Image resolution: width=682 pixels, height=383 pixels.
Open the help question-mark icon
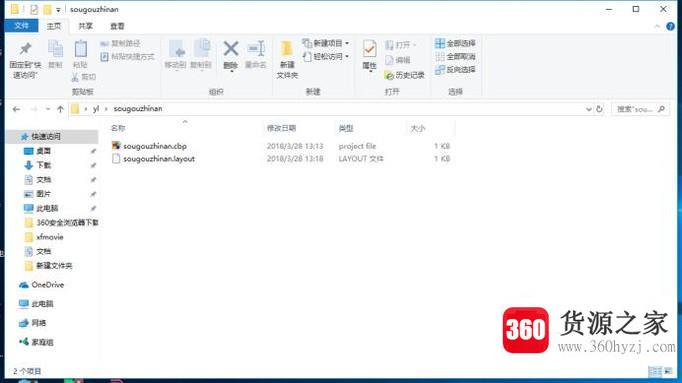click(x=670, y=27)
